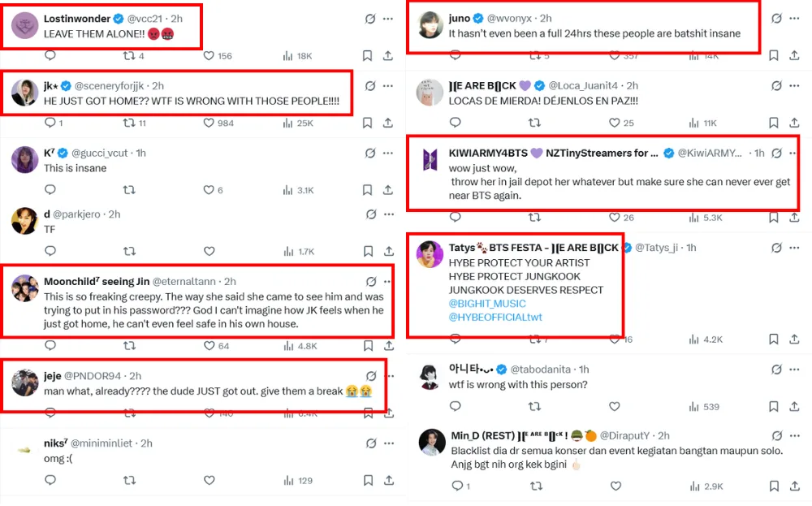Reply to Lostinwonder's tweet
812x506 pixels.
click(50, 56)
